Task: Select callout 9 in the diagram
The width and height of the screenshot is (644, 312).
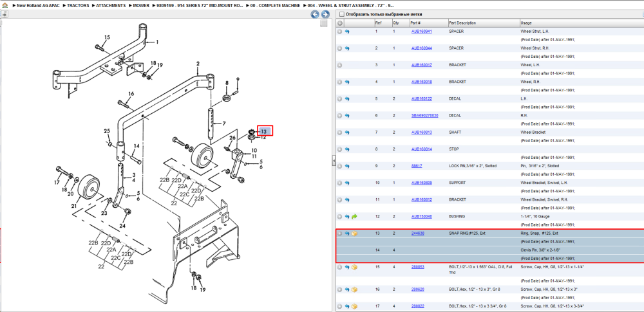Action: point(238,80)
